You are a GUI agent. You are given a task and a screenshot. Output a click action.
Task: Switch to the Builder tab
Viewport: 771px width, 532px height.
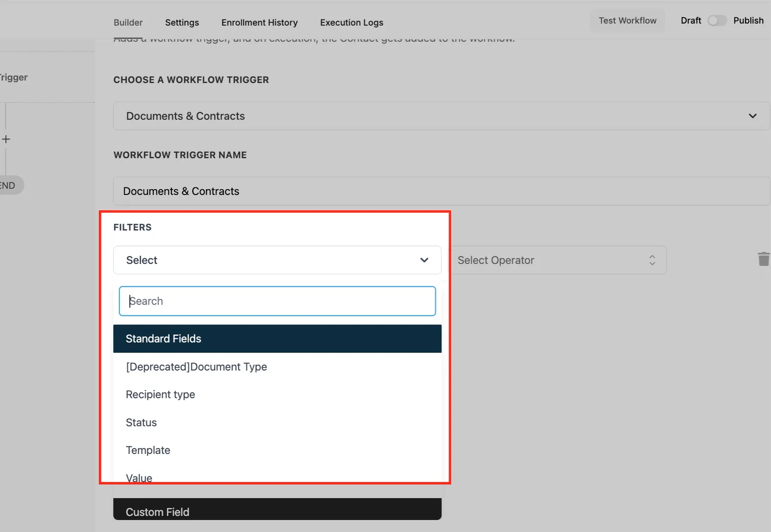tap(128, 23)
